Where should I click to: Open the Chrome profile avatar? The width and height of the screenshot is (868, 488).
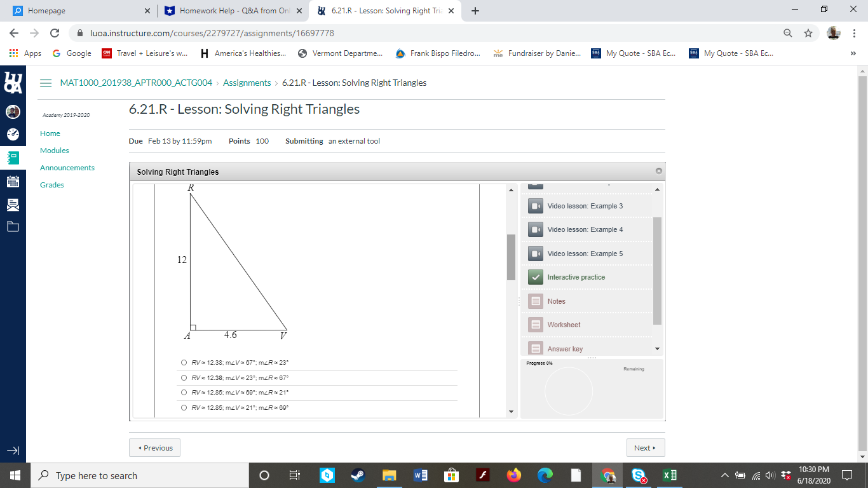tap(834, 33)
